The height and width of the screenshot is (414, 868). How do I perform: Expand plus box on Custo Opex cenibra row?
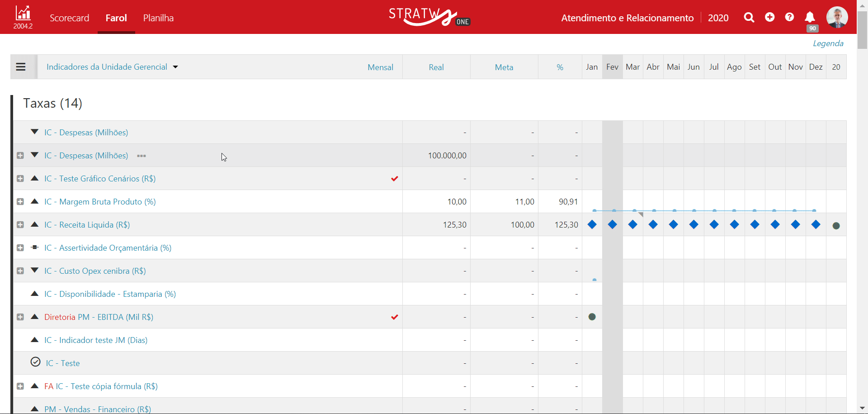coord(20,271)
